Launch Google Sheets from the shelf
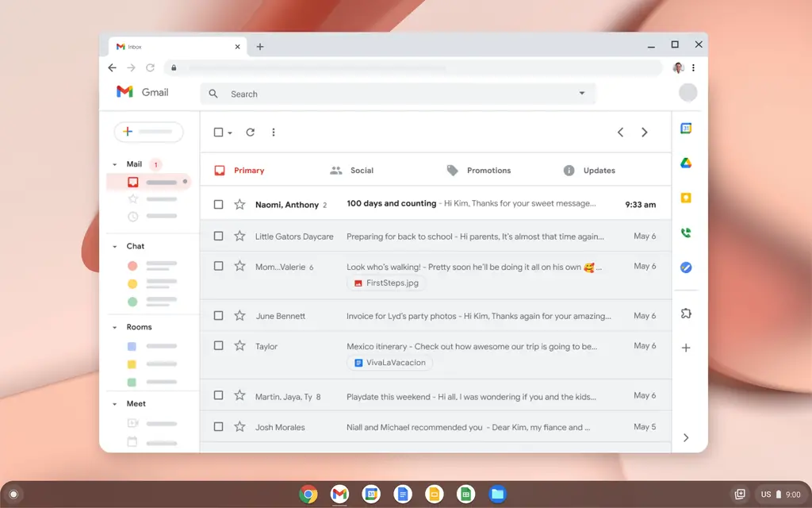 (x=465, y=493)
